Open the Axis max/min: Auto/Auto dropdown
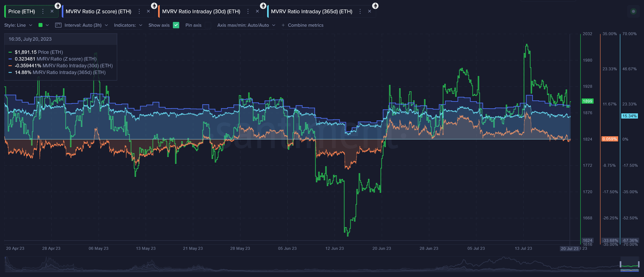This screenshot has width=644, height=277. (x=246, y=25)
